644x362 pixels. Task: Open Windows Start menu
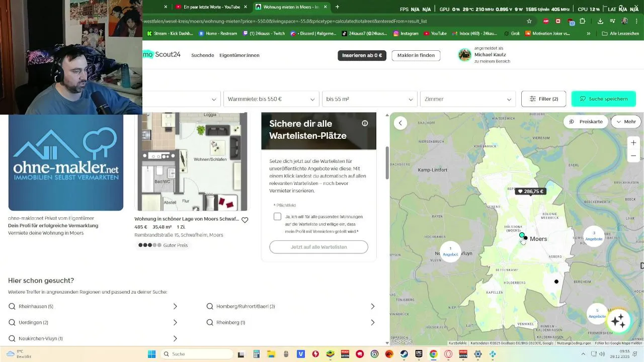151,354
